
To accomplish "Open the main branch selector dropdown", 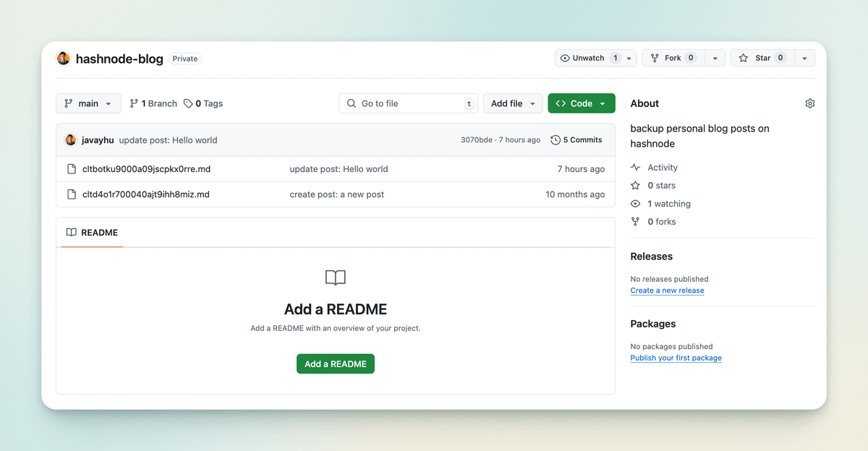I will point(88,103).
